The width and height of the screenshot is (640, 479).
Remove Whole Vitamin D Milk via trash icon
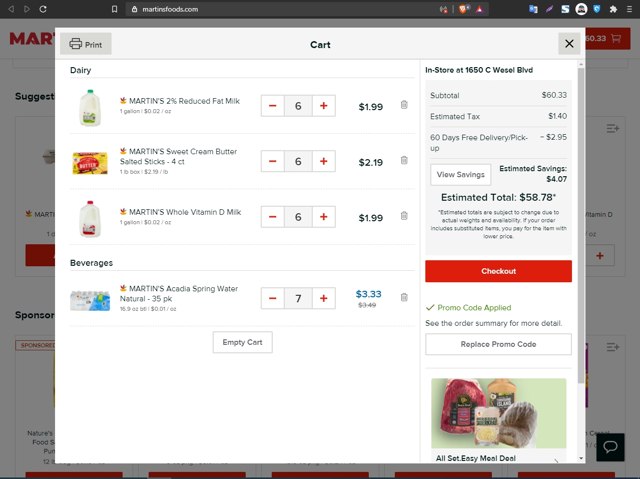pos(404,216)
